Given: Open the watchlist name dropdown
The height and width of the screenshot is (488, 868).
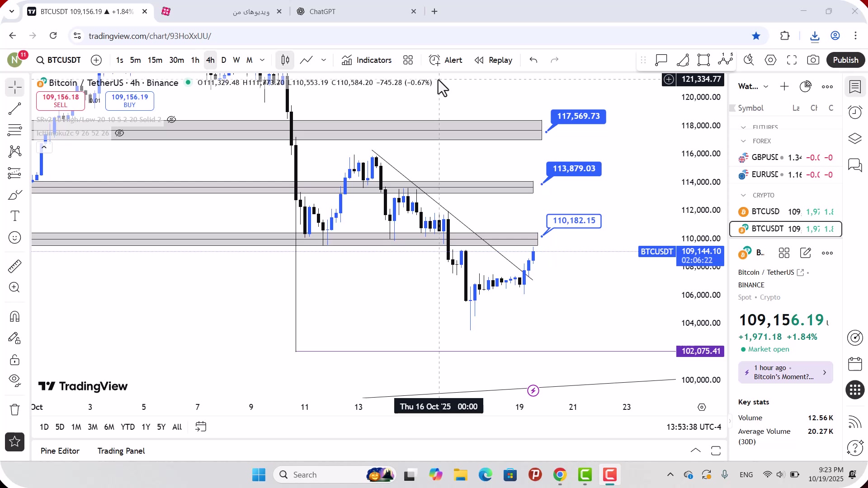Looking at the screenshot, I should click(x=766, y=87).
